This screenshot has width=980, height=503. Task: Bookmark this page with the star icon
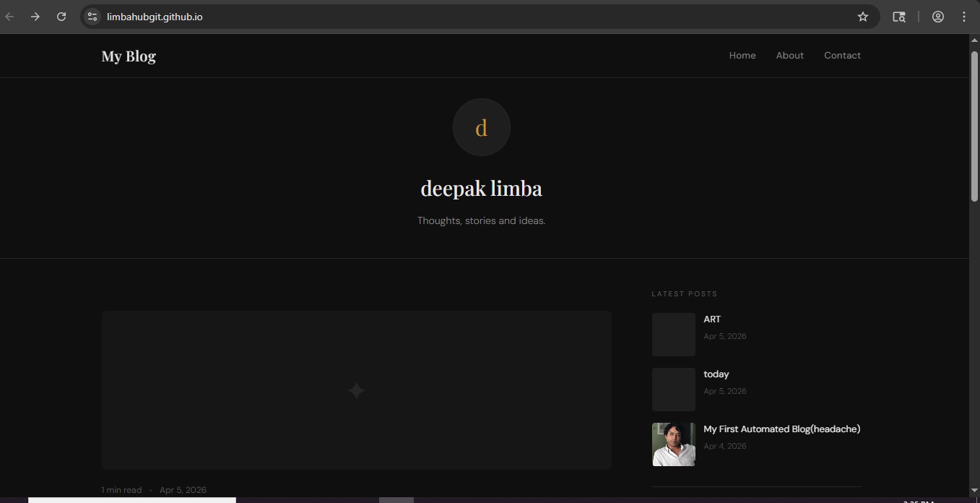(x=863, y=17)
